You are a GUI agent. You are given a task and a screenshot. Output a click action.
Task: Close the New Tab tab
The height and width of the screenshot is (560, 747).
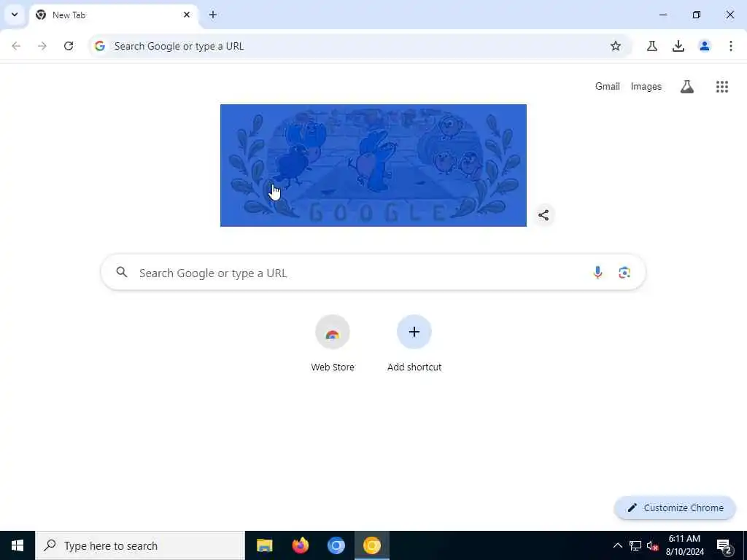point(187,15)
